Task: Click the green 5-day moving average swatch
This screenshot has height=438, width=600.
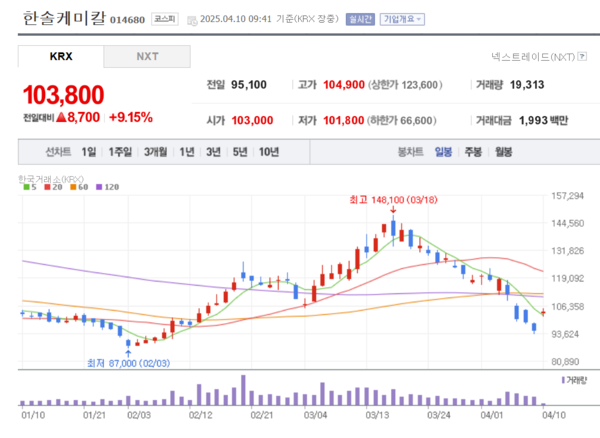Action: (x=26, y=187)
